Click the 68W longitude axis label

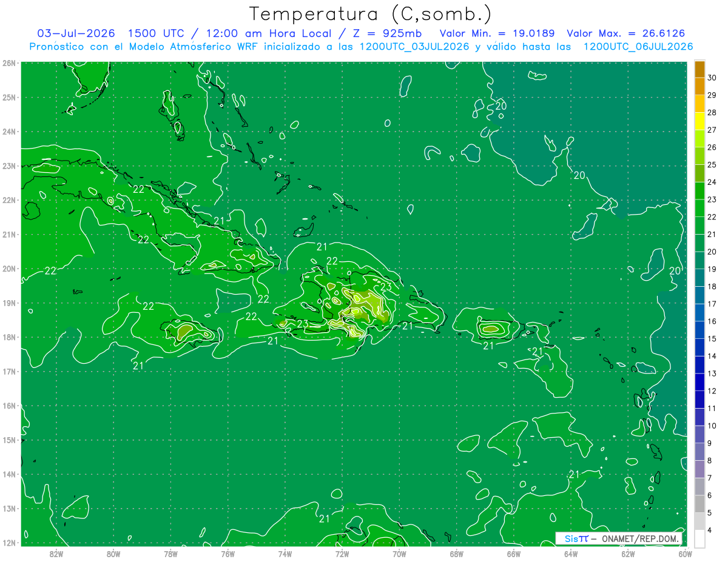coord(456,553)
